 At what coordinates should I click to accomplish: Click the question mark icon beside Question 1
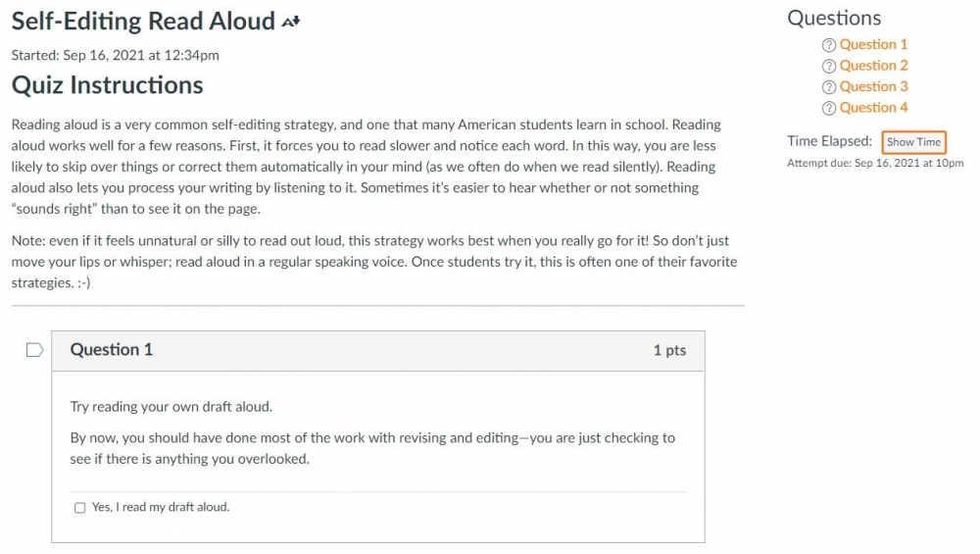coord(829,45)
